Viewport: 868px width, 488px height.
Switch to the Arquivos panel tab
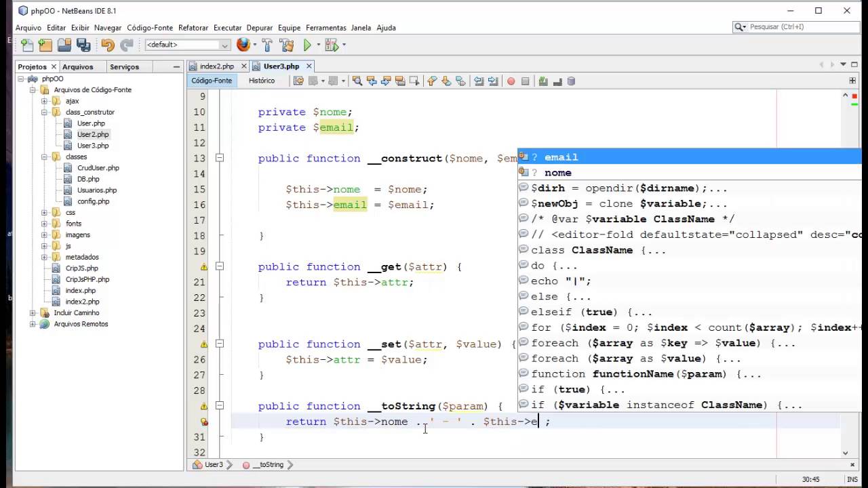click(x=78, y=67)
